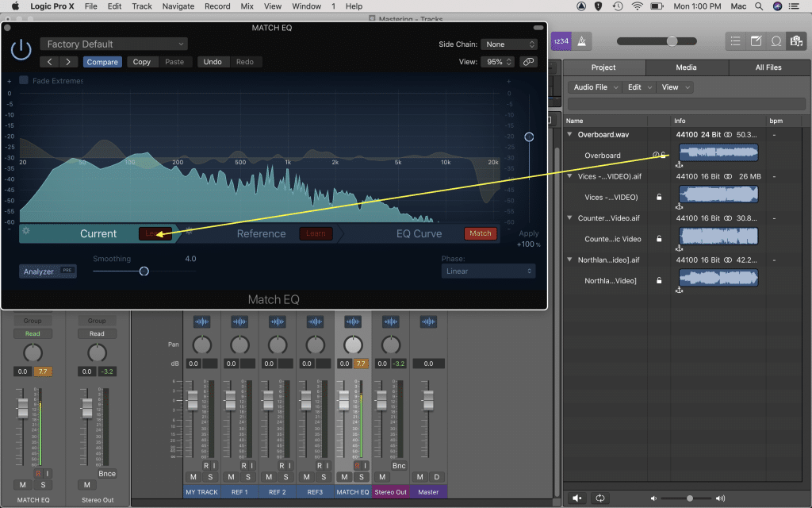
Task: Open the Factory Default preset menu
Action: pos(113,44)
